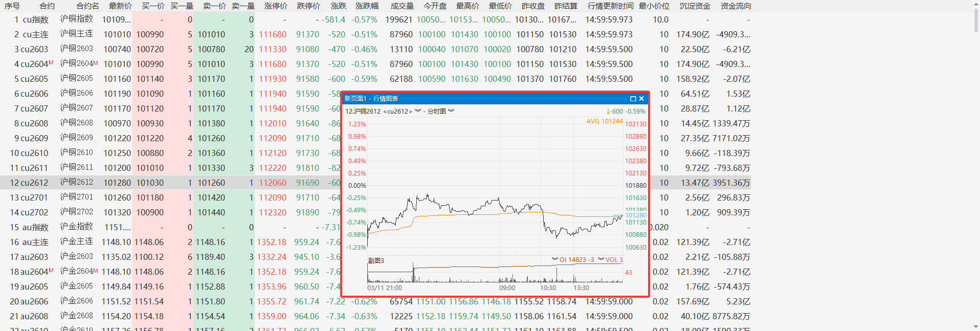Click the 行情图表 window title bar
Image resolution: width=980 pixels, height=331 pixels.
[x=486, y=99]
